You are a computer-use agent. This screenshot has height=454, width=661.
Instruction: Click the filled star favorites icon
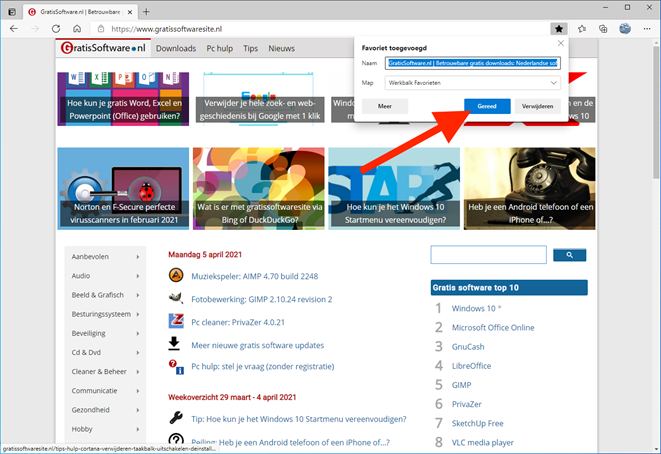point(559,29)
